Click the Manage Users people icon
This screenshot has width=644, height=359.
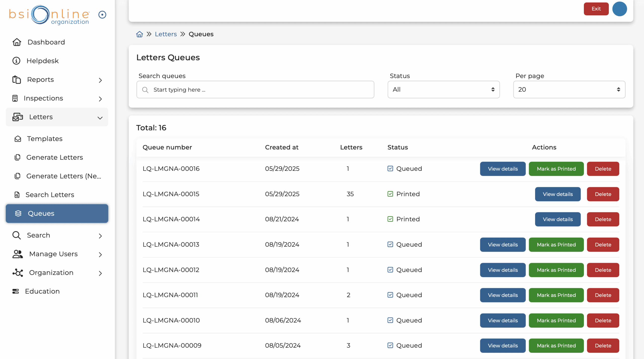click(x=18, y=254)
